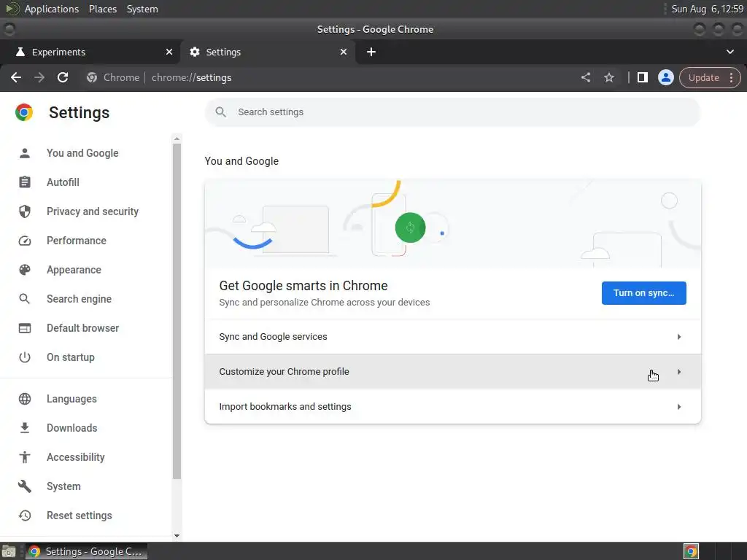747x560 pixels.
Task: Expand Sync and Google services arrow
Action: click(679, 337)
